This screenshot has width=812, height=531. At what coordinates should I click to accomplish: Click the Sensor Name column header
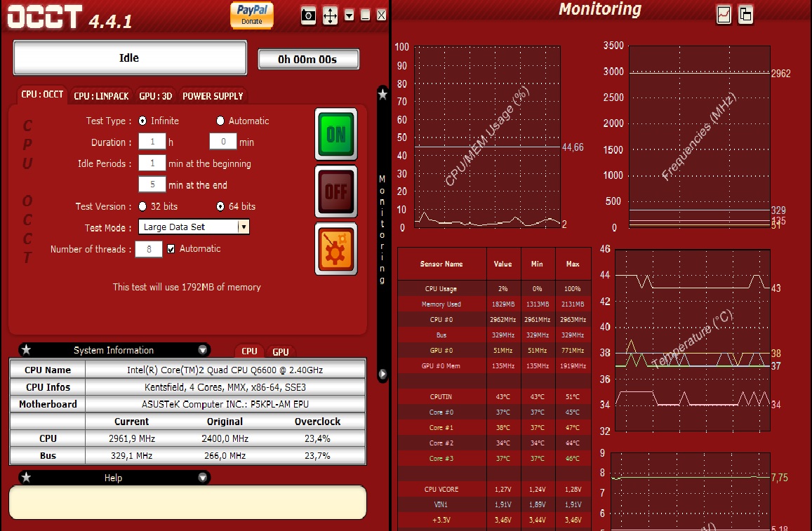(x=441, y=264)
